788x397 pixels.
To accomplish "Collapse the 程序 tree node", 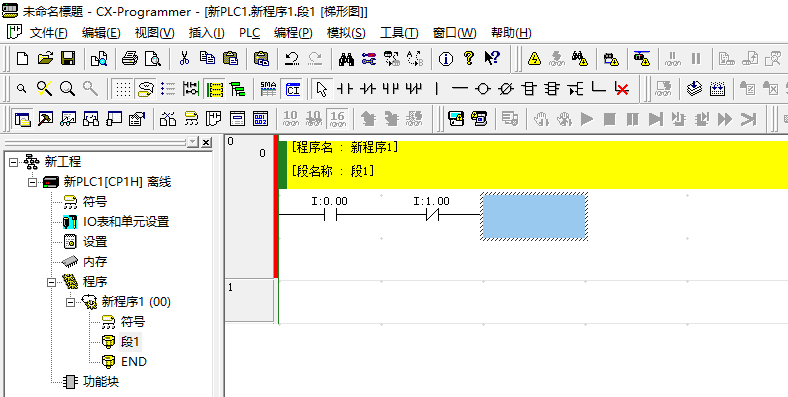I will click(52, 282).
